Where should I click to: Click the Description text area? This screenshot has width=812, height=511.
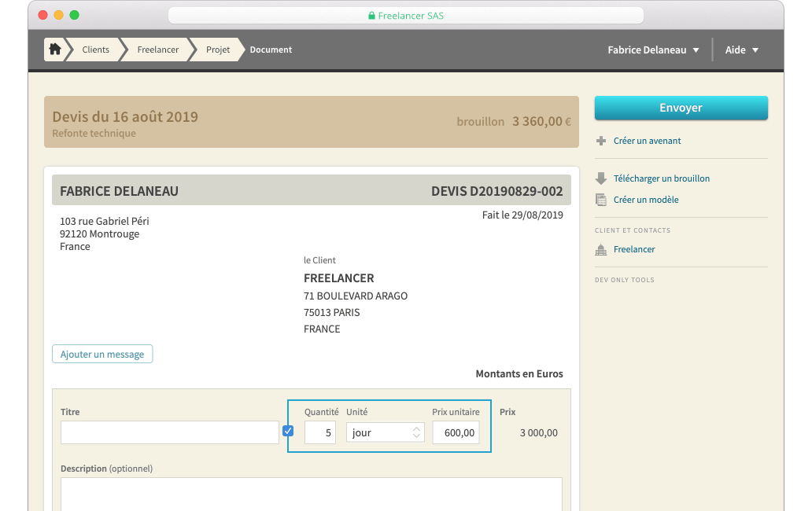[x=312, y=494]
